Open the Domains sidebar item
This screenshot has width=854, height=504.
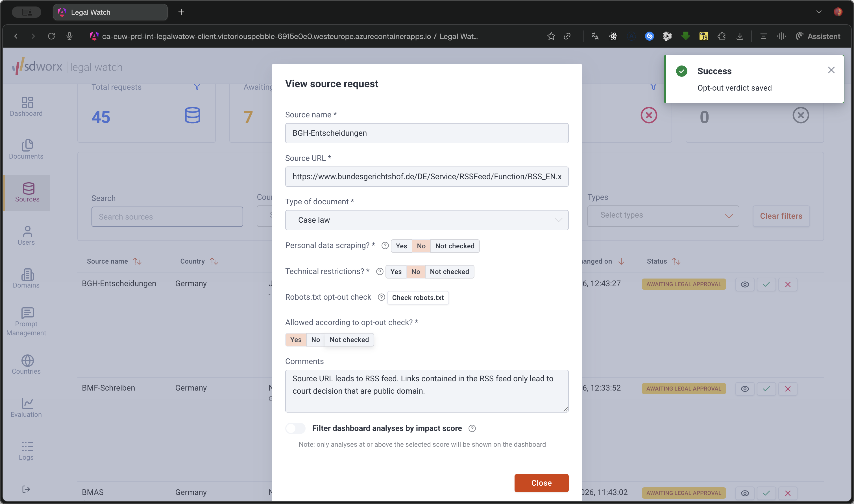[x=26, y=279]
